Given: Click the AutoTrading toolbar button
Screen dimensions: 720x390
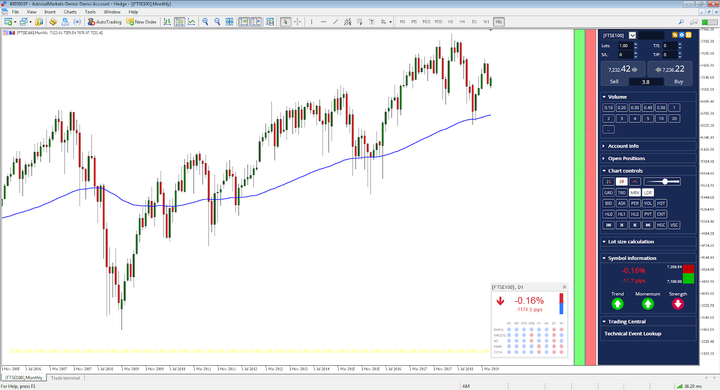Looking at the screenshot, I should 105,22.
